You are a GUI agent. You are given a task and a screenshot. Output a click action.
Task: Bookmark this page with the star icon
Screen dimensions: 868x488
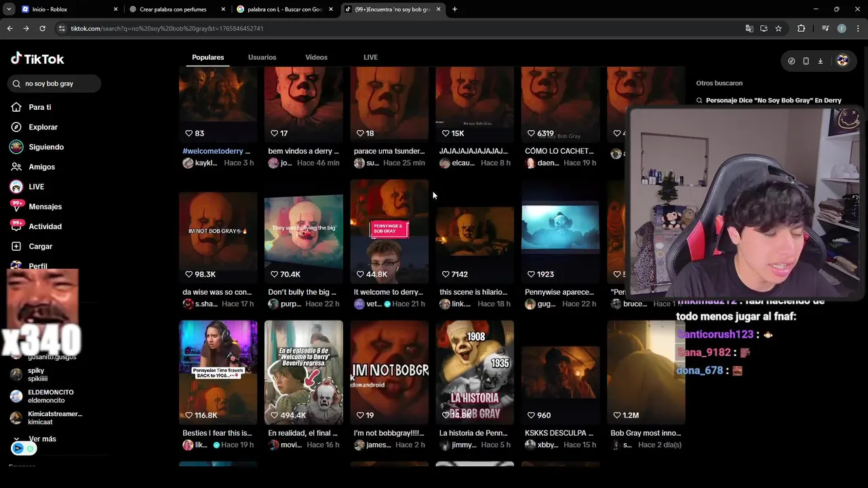click(x=778, y=28)
